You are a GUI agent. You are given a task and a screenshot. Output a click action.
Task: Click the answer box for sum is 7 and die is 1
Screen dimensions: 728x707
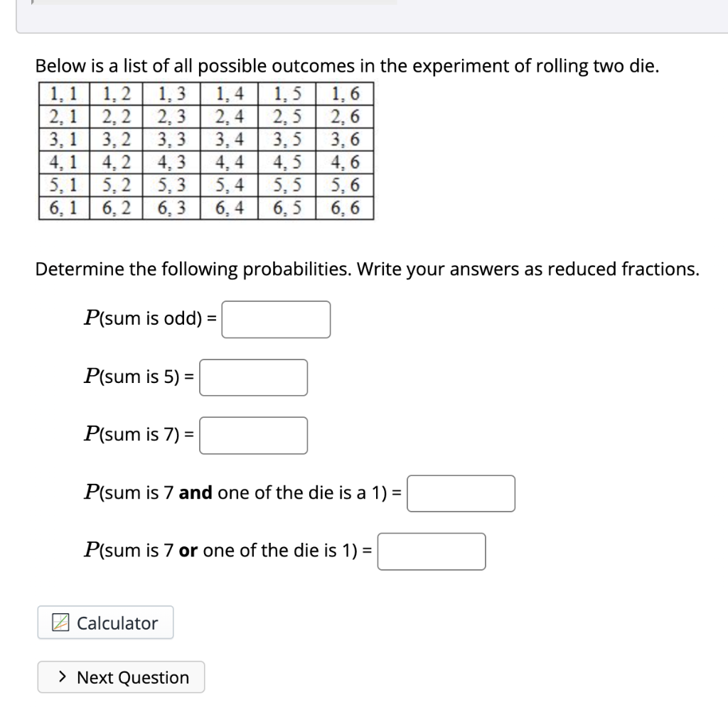(461, 492)
